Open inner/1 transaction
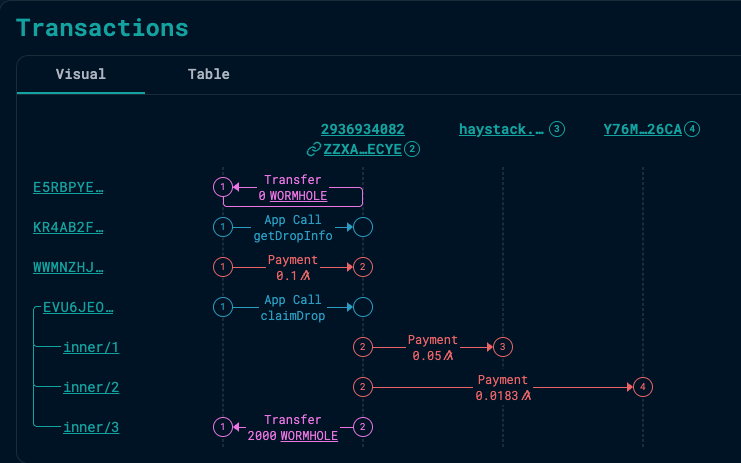 click(91, 347)
